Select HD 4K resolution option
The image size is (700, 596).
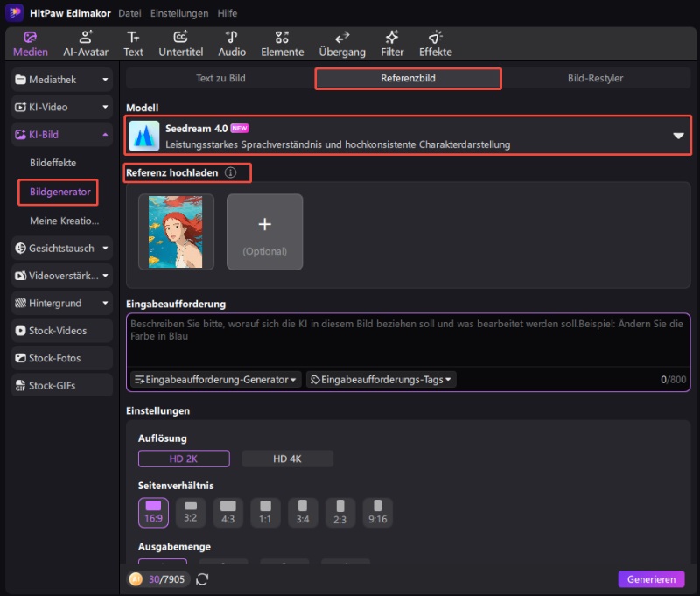[287, 459]
